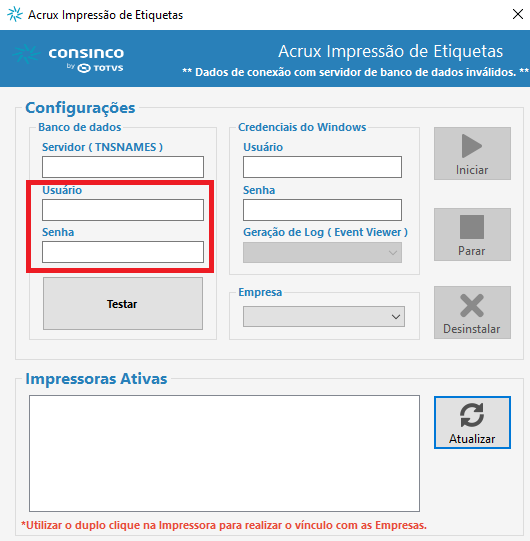Click the Atualizar refresh button

[x=472, y=422]
